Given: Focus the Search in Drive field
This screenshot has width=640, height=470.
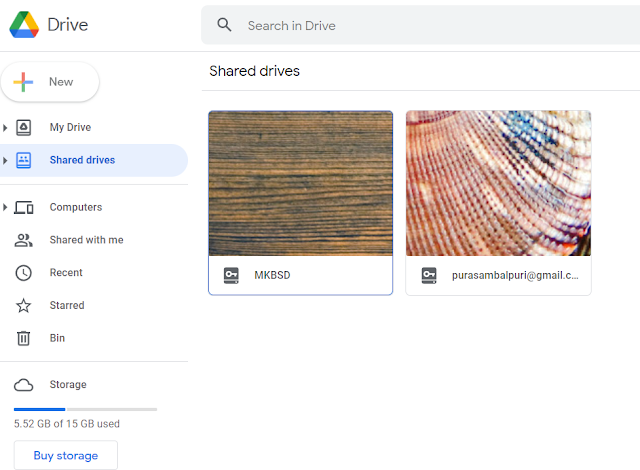Looking at the screenshot, I should coord(420,25).
